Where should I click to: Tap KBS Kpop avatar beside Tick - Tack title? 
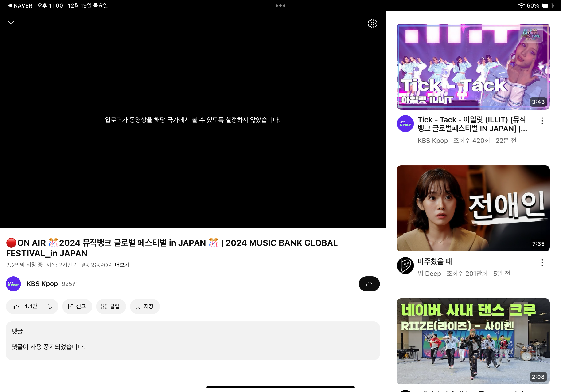point(405,124)
